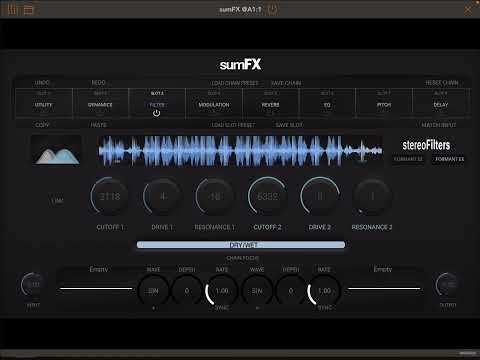480x360 pixels.
Task: Click the right LFO Rate knob showing 1.00
Action: [x=324, y=291]
